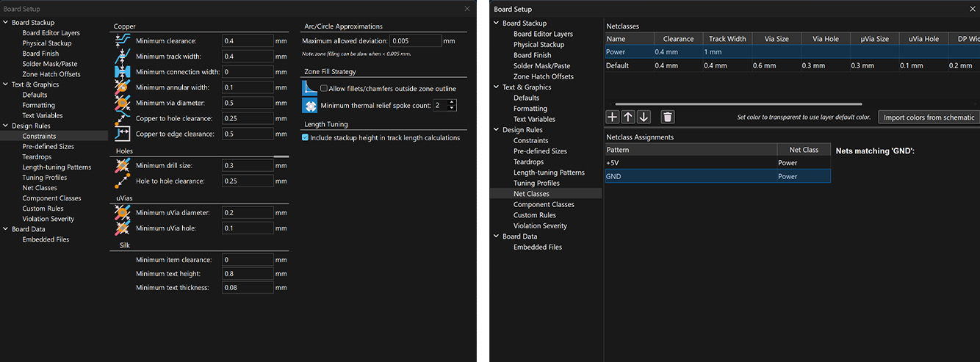980x362 pixels.
Task: Click the Hole to hole clearance icon
Action: [x=122, y=181]
